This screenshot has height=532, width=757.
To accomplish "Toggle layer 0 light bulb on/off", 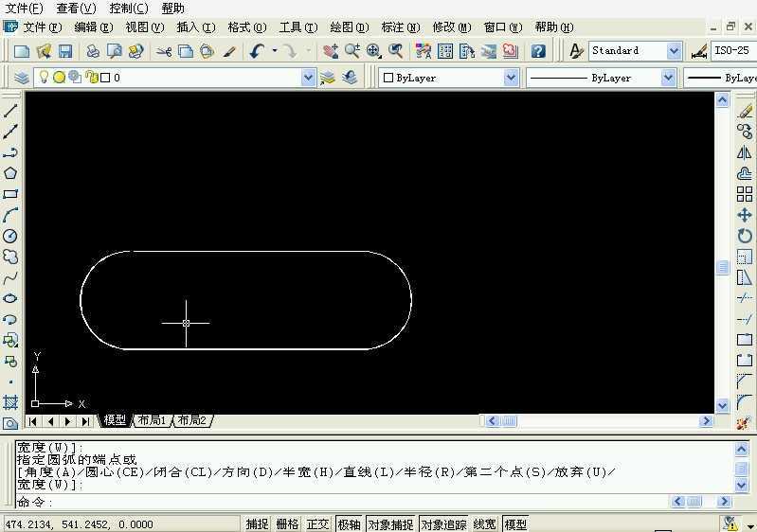I will click(x=44, y=78).
